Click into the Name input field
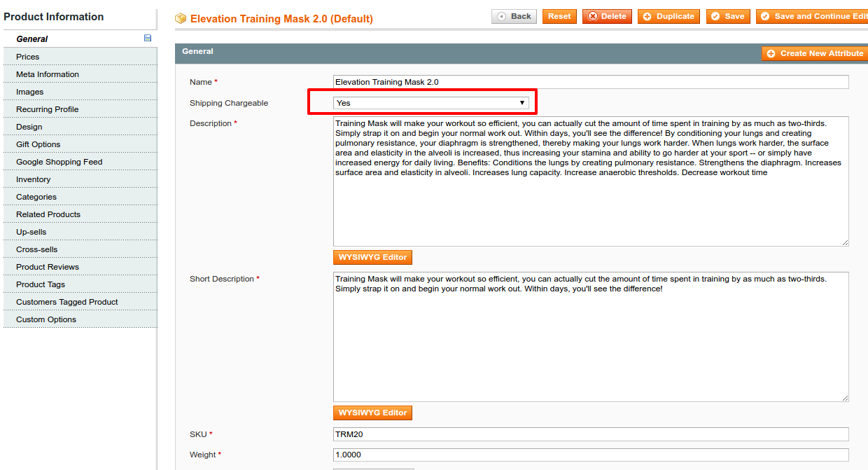The image size is (868, 470). pyautogui.click(x=591, y=82)
